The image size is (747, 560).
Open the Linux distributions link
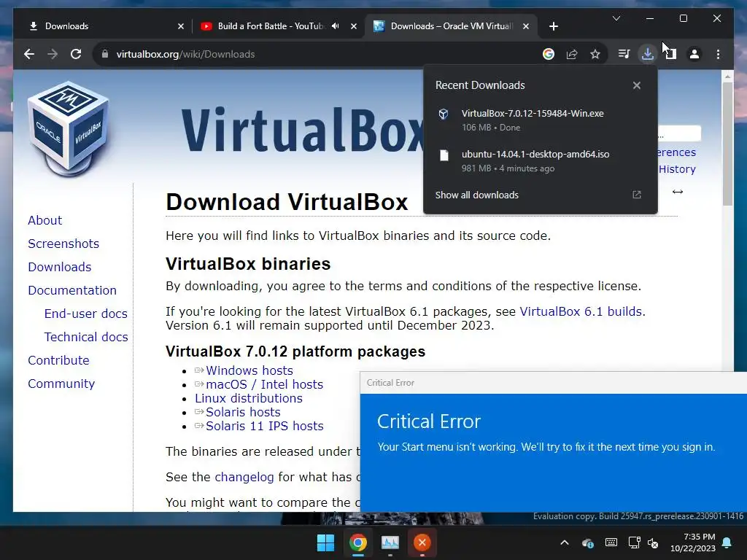pos(249,398)
